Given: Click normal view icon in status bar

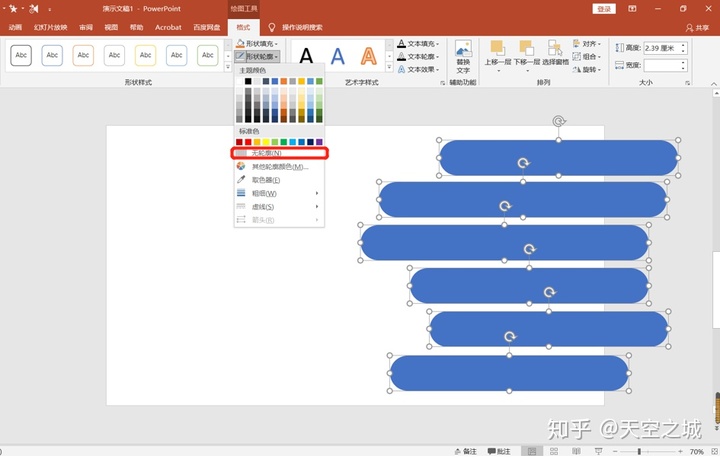Looking at the screenshot, I should 532,452.
